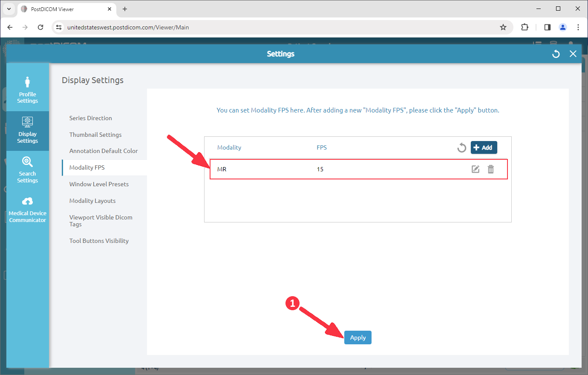588x375 pixels.
Task: Open Modality Layouts settings
Action: 92,201
